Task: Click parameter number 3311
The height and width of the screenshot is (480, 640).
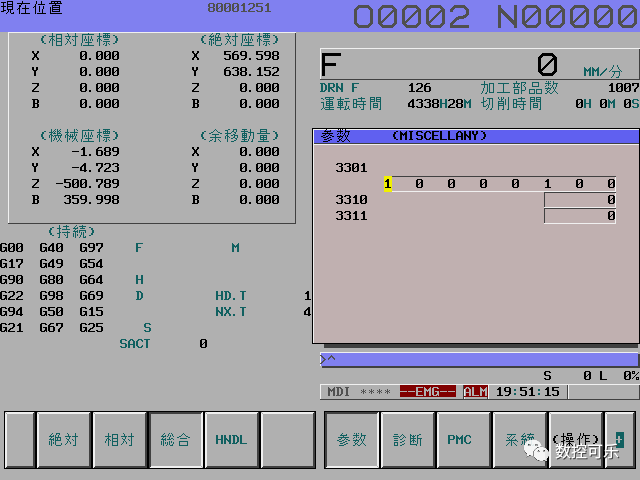Action: tap(351, 216)
